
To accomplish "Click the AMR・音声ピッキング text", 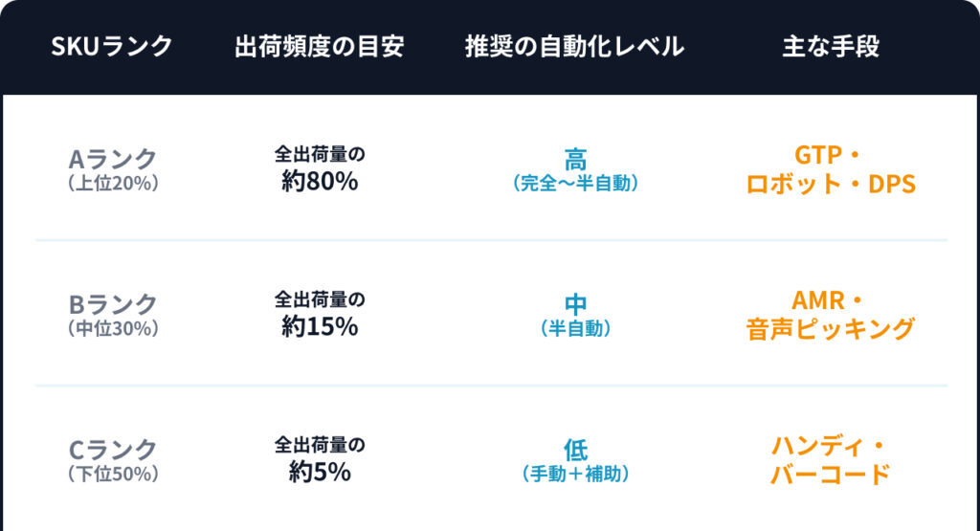I will click(x=830, y=315).
